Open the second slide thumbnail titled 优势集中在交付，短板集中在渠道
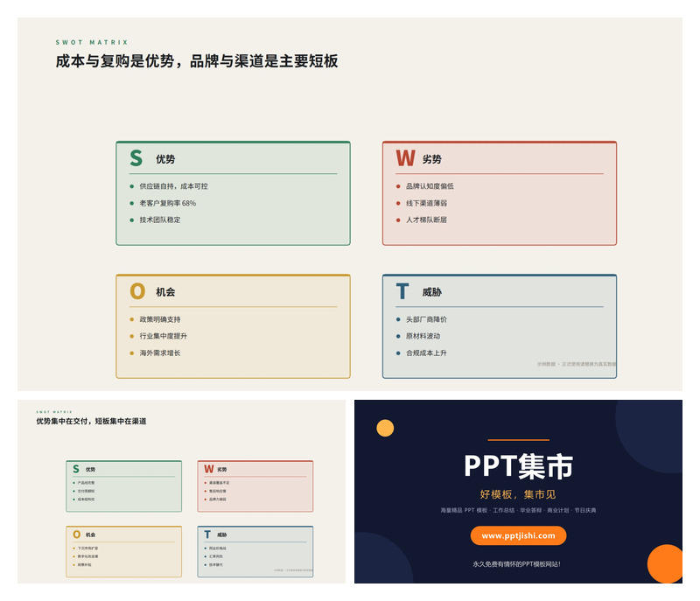This screenshot has height=601, width=700. tap(181, 492)
